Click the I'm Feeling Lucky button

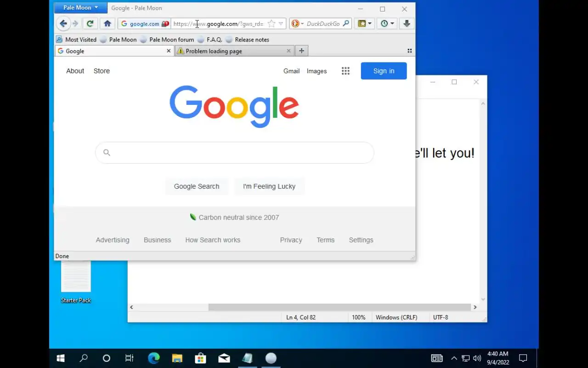(x=269, y=186)
